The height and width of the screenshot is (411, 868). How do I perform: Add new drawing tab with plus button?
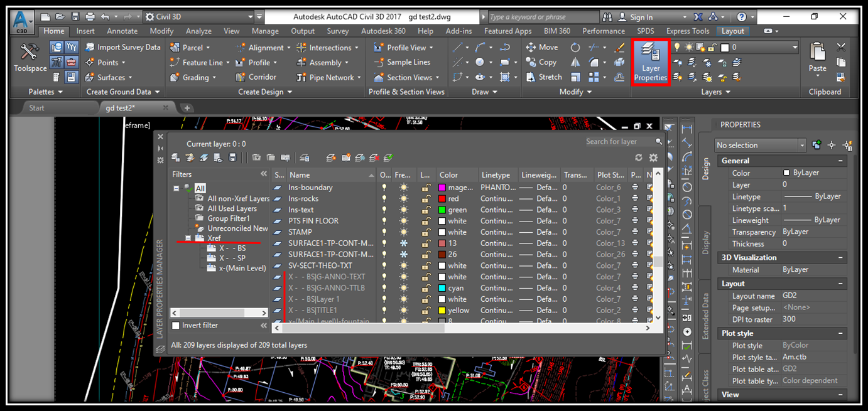tap(187, 108)
